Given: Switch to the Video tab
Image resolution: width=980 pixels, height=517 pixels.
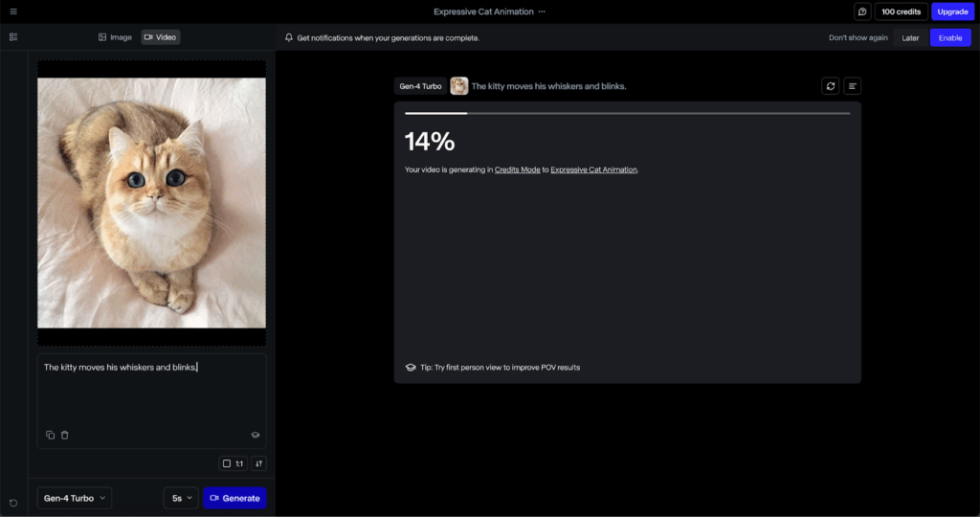Looking at the screenshot, I should point(160,37).
